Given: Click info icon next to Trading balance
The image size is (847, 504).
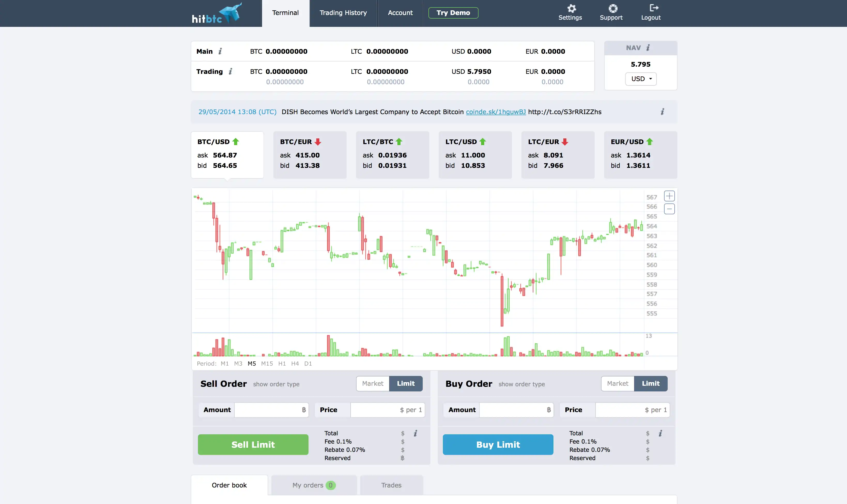Looking at the screenshot, I should [x=230, y=71].
